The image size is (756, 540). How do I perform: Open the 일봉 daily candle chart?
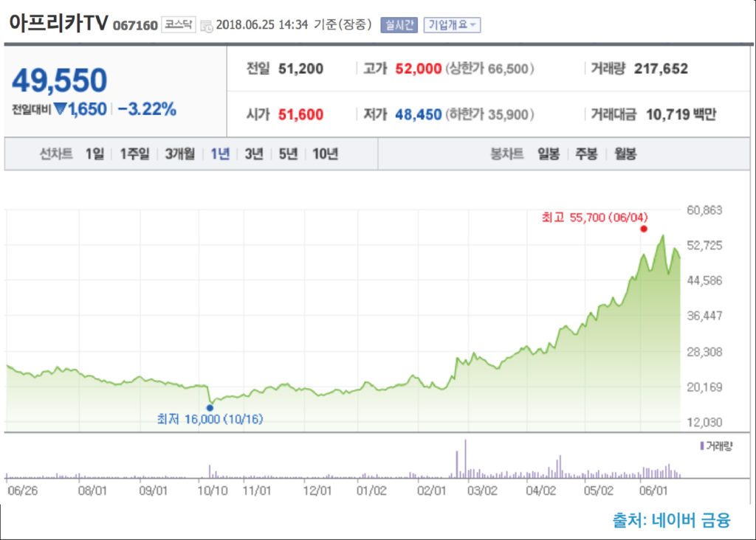[549, 153]
